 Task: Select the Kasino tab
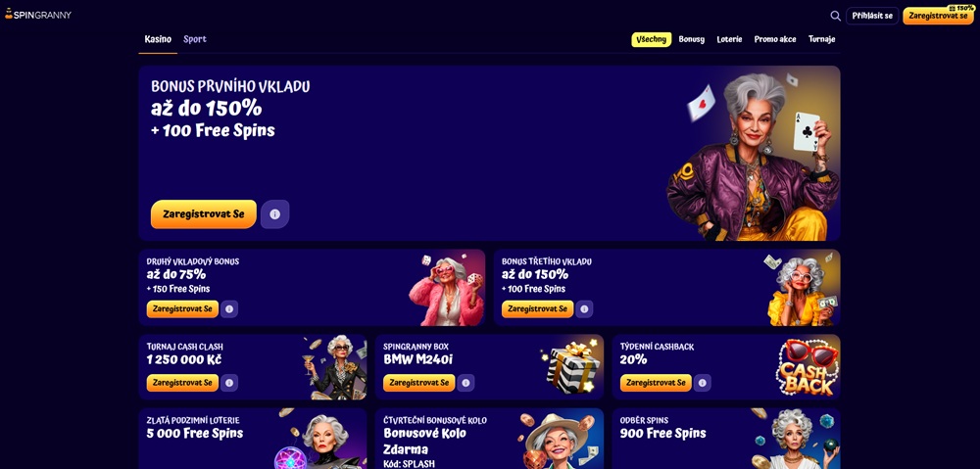[158, 39]
